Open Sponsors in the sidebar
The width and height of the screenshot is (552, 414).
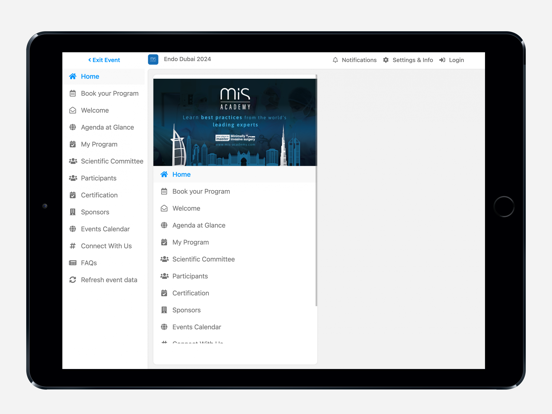click(95, 212)
